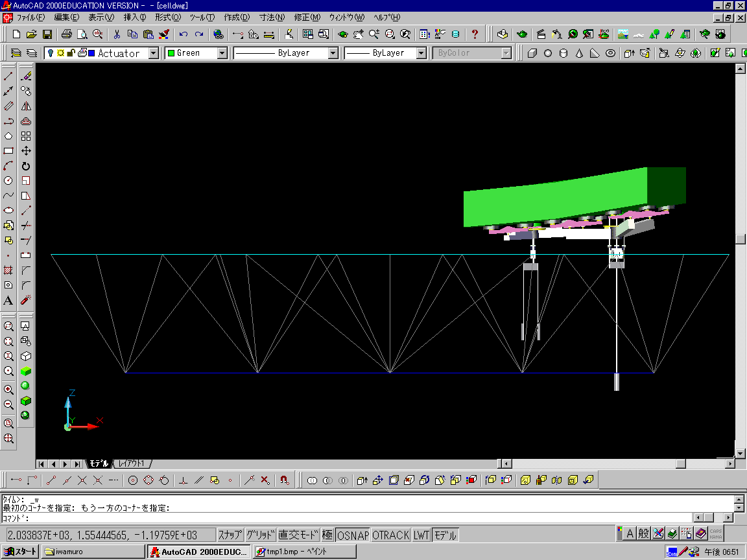Click the drawing area vertical scrollbar down arrow
This screenshot has height=560, width=747.
point(740,453)
